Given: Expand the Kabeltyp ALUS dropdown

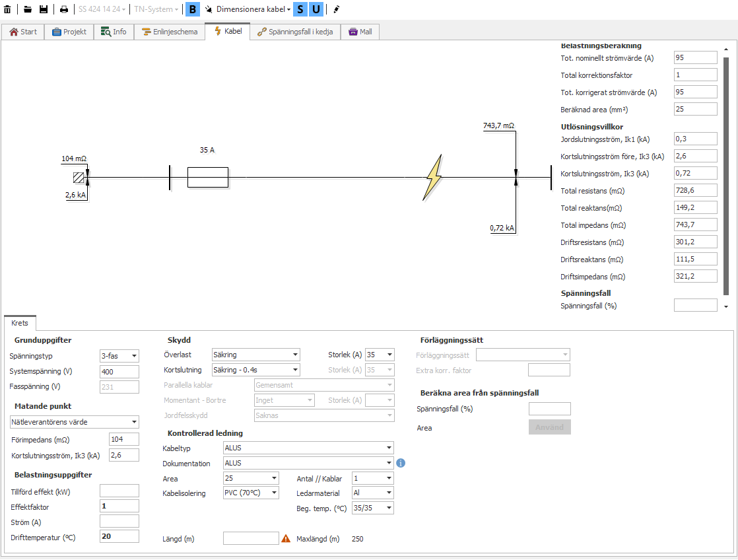Looking at the screenshot, I should (x=308, y=448).
